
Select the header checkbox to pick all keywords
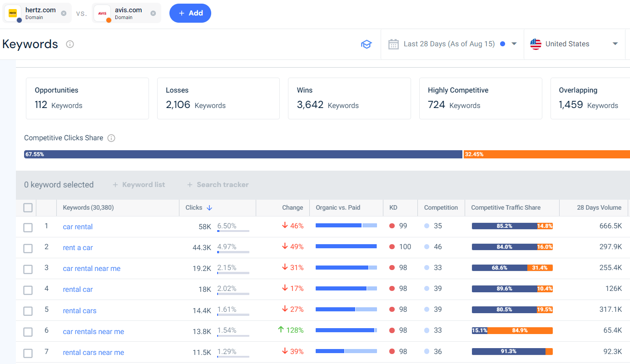tap(28, 207)
